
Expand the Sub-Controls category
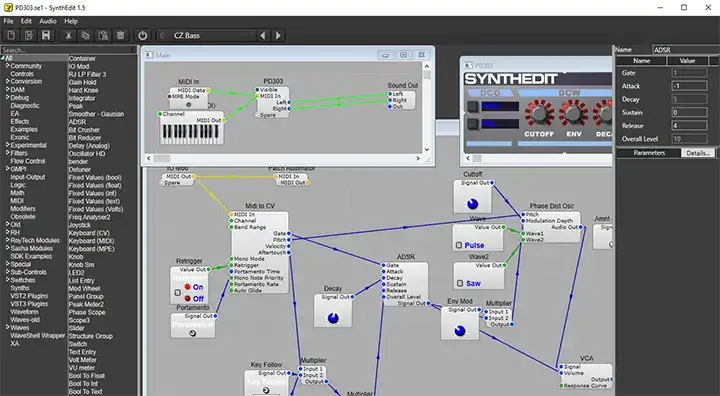(7, 272)
